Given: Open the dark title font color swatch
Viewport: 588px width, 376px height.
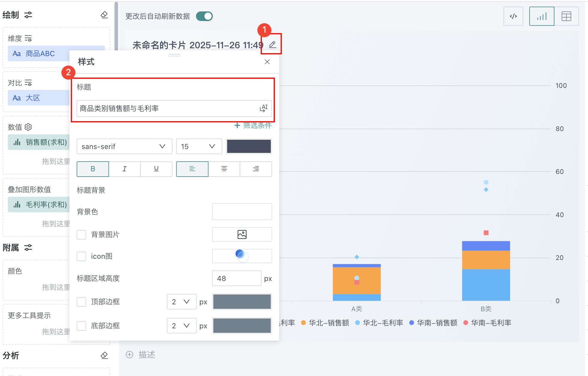Looking at the screenshot, I should pyautogui.click(x=249, y=146).
